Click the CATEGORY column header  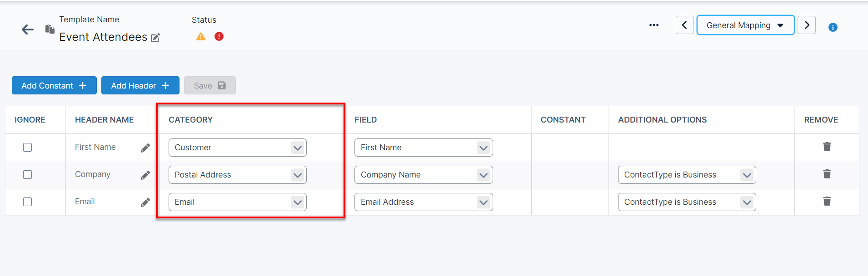[x=191, y=120]
